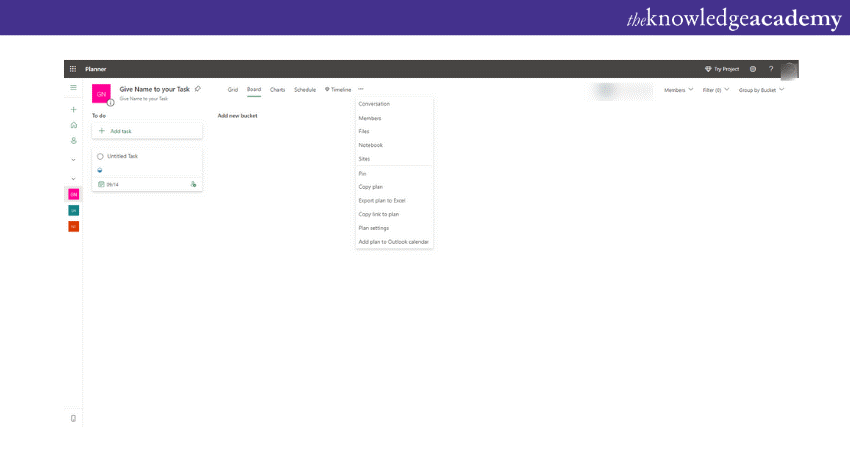850x450 pixels.
Task: Click the hamburger navigation menu icon
Action: tap(73, 88)
